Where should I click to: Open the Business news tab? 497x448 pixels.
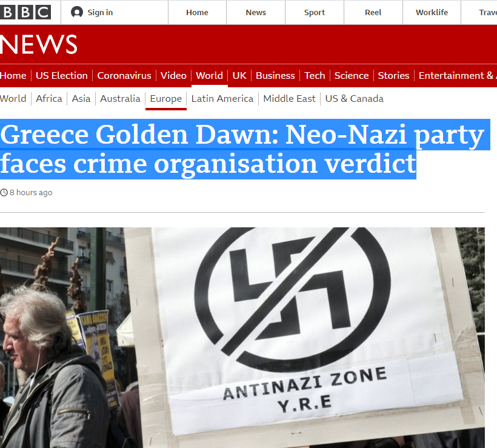pyautogui.click(x=275, y=75)
